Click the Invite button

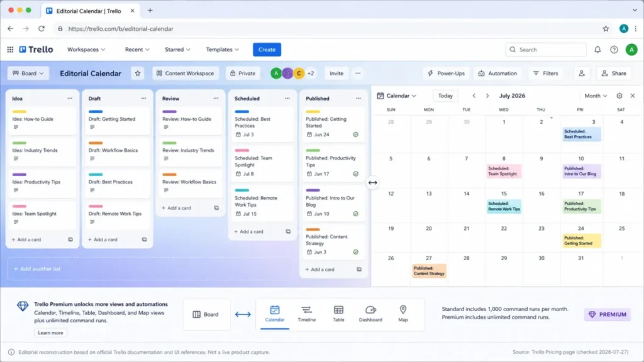click(336, 73)
